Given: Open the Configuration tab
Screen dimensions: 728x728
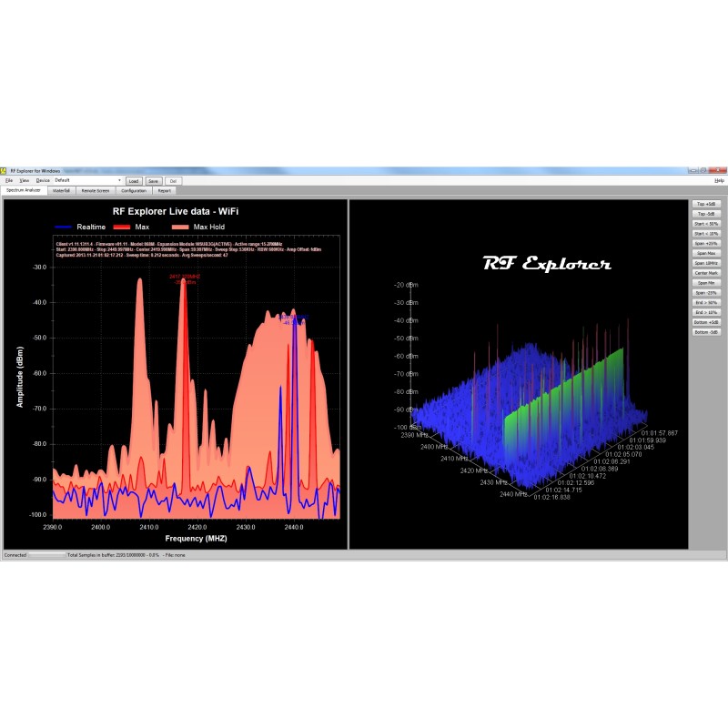Looking at the screenshot, I should coord(134,191).
